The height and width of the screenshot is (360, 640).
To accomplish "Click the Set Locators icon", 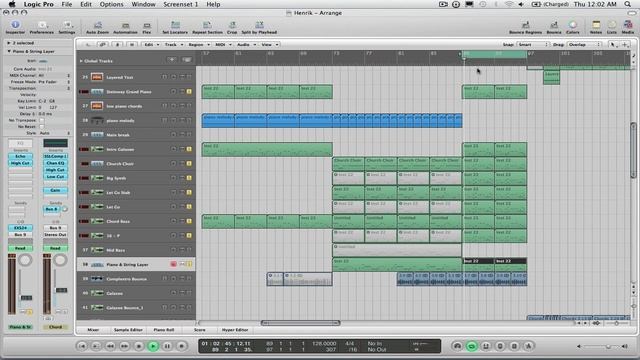I will pyautogui.click(x=175, y=25).
